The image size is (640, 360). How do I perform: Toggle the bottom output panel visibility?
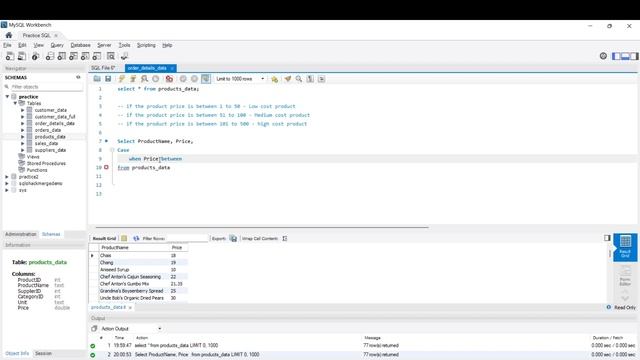tap(625, 56)
